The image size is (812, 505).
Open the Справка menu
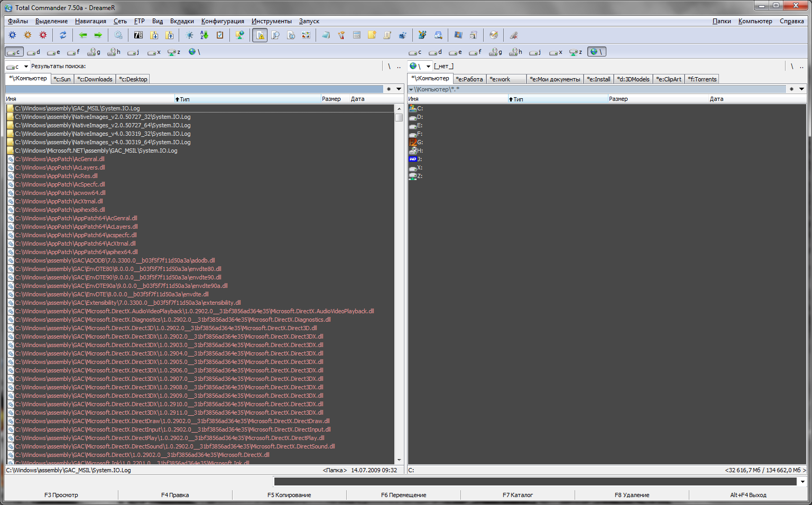(792, 21)
